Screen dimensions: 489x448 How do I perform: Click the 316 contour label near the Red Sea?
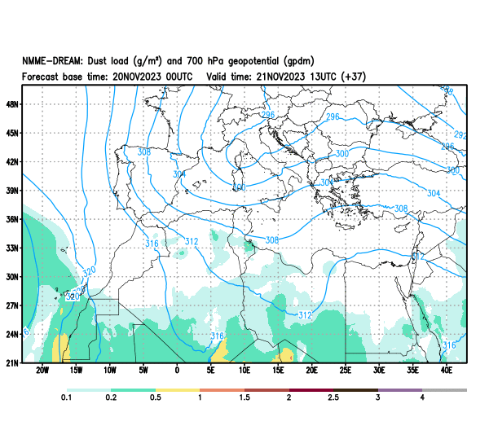point(449,345)
